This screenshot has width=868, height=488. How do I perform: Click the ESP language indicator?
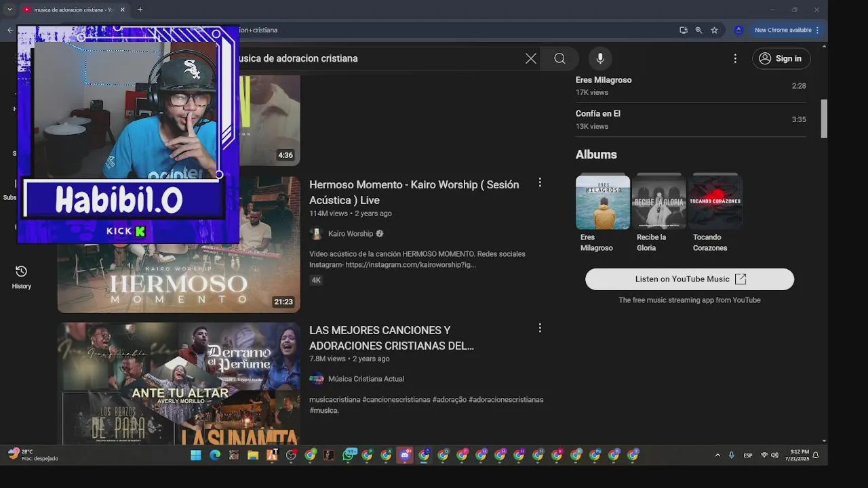(x=748, y=455)
